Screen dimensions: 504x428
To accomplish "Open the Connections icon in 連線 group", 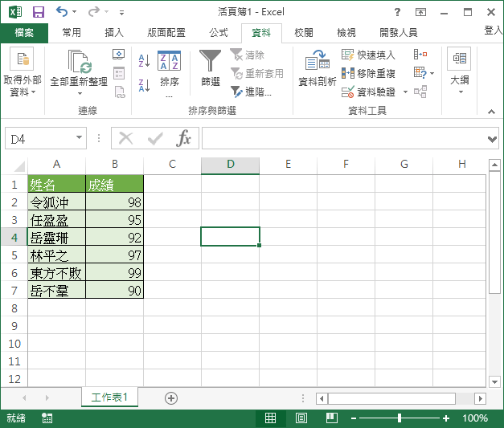I will point(119,55).
